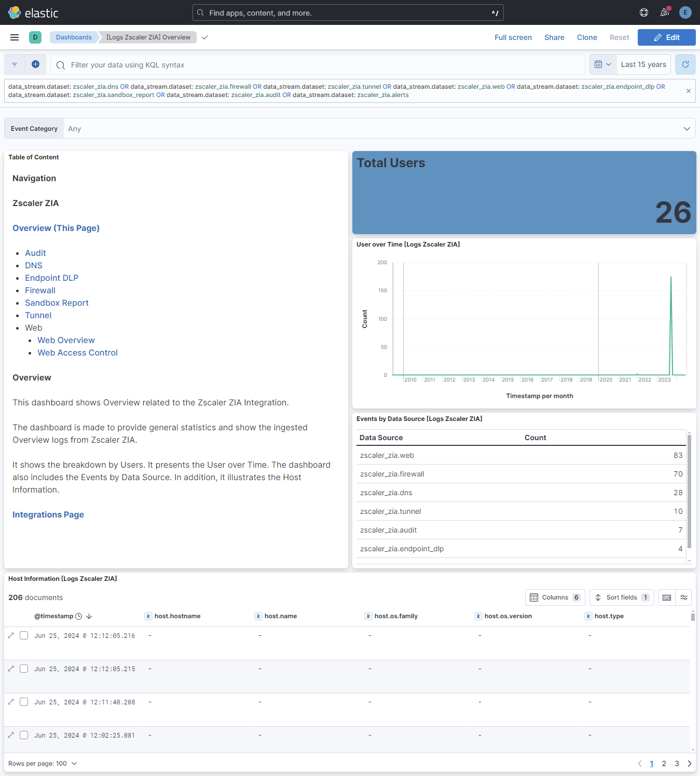This screenshot has height=776, width=700.
Task: Click the global search field
Action: [x=348, y=12]
